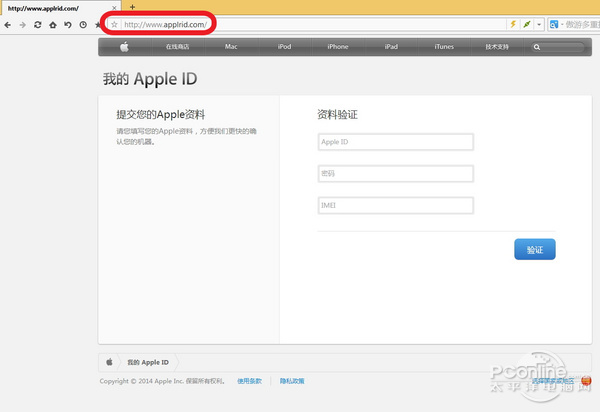Viewport: 600px width, 412px height.
Task: Click the search magnifier in navigation bar
Action: [x=537, y=47]
